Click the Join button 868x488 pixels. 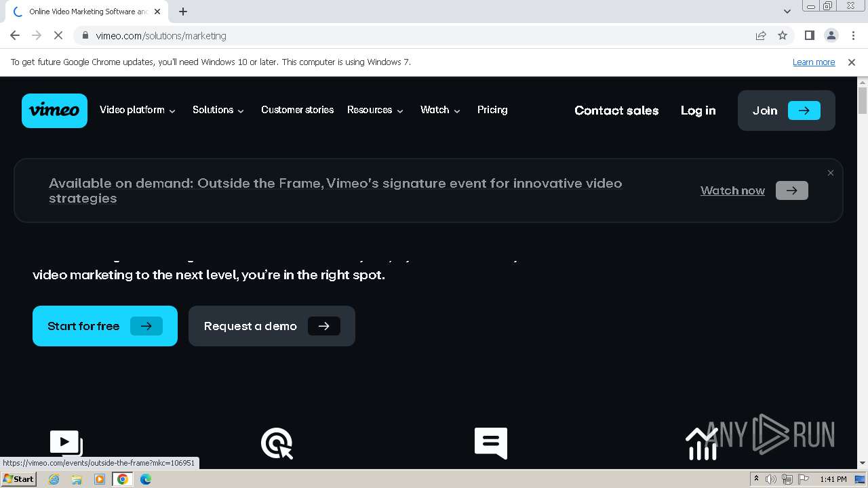(787, 110)
